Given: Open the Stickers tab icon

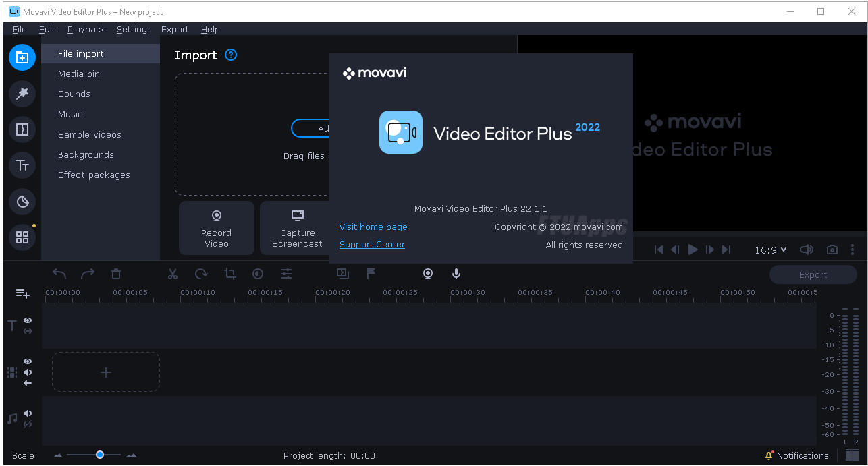Looking at the screenshot, I should (22, 202).
